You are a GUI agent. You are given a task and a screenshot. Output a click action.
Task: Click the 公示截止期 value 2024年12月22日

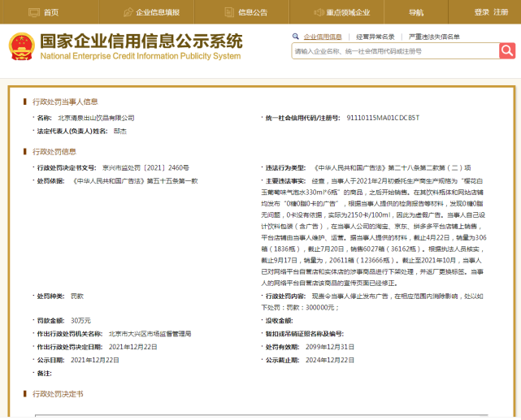click(x=330, y=360)
